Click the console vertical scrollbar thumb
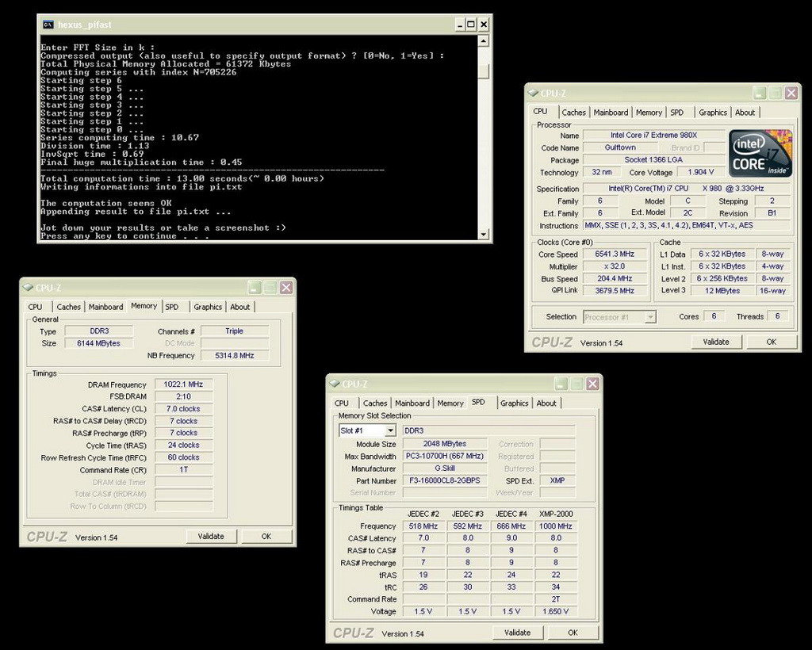The width and height of the screenshot is (812, 650). click(483, 72)
